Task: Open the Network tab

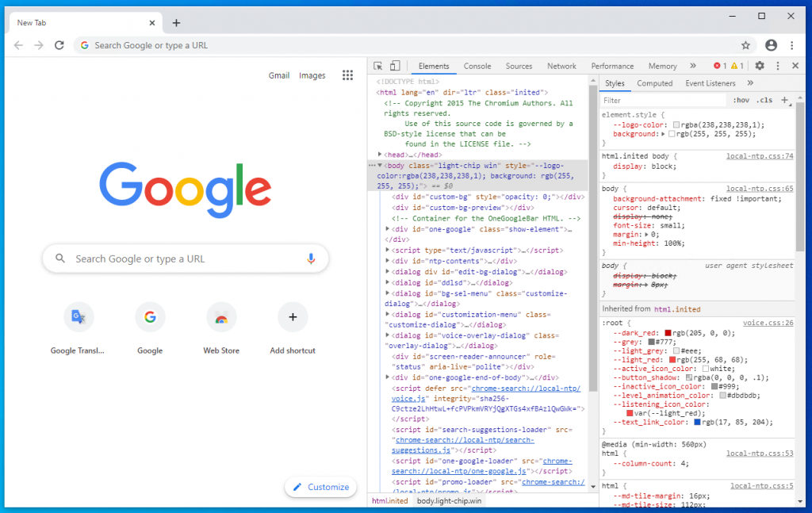Action: (x=561, y=66)
